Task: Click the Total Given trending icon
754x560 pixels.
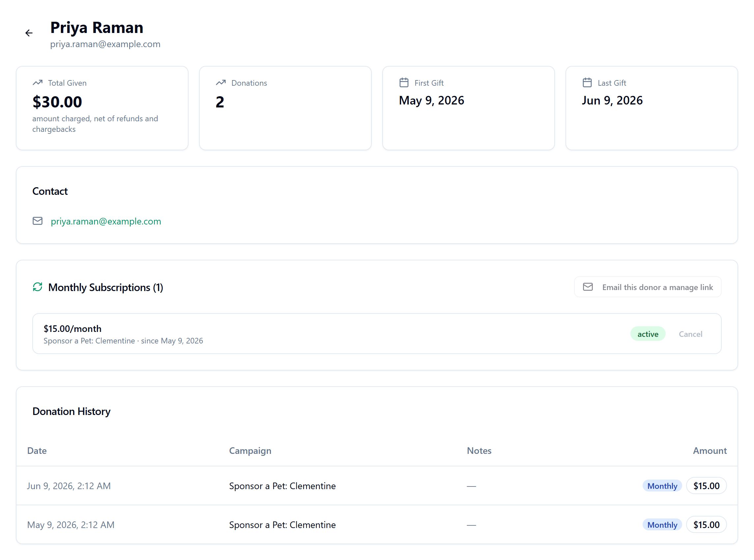Action: [38, 82]
